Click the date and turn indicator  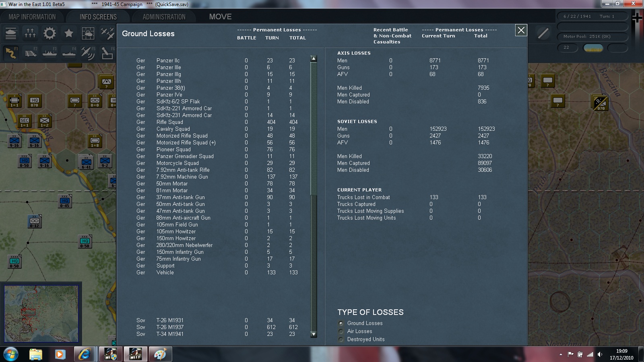[x=592, y=16]
